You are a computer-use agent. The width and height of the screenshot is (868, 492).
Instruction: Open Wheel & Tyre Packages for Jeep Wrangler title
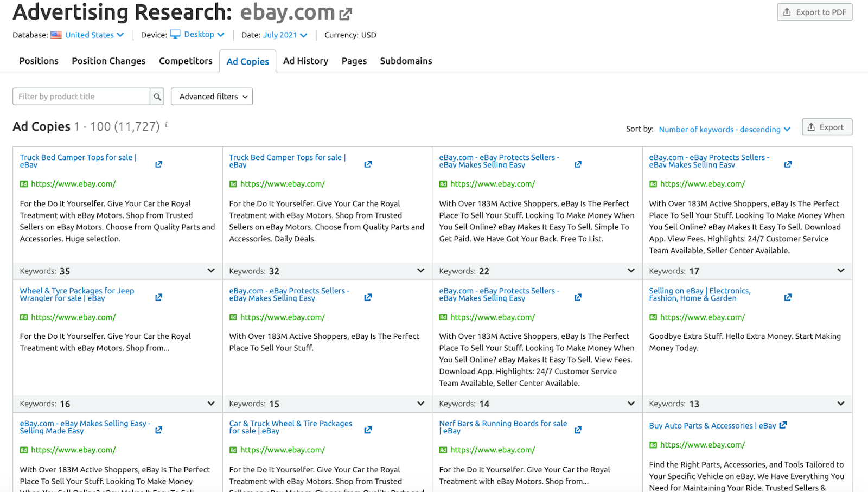[x=77, y=295]
